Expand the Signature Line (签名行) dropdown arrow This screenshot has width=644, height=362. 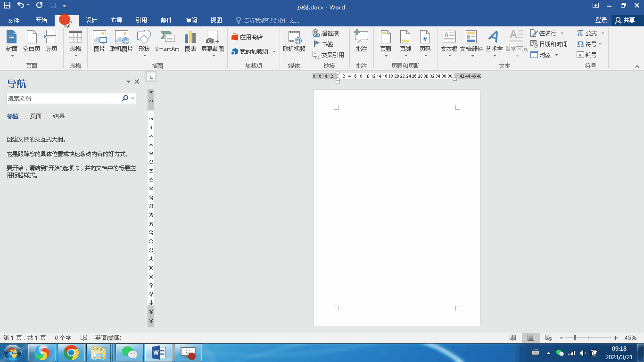562,33
